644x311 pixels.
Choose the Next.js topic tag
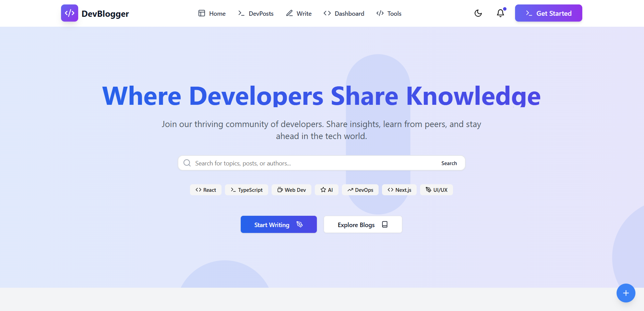399,190
